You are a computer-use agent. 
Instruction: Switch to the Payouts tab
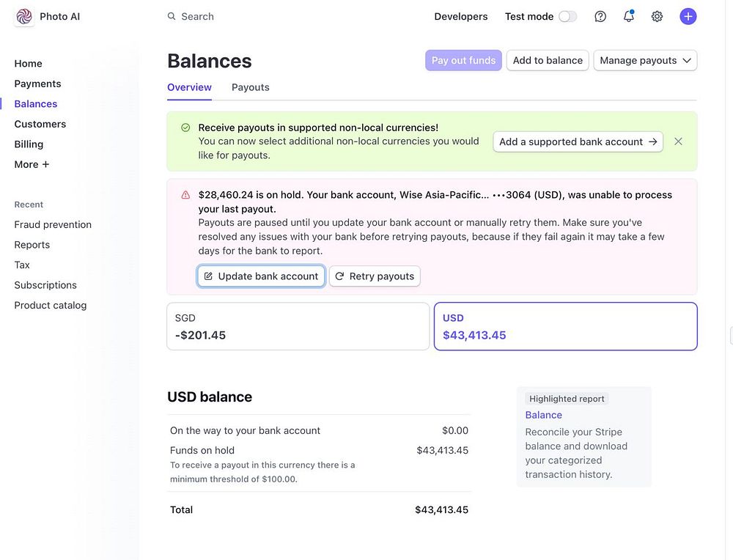coord(251,87)
